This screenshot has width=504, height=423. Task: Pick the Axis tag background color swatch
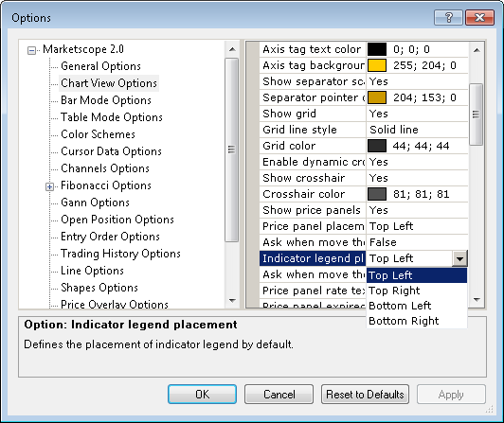[x=377, y=65]
